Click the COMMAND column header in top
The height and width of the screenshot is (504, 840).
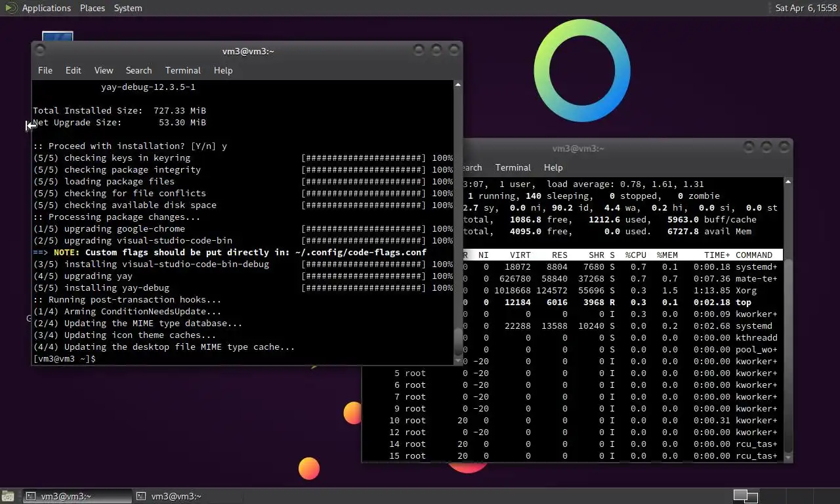(x=754, y=255)
